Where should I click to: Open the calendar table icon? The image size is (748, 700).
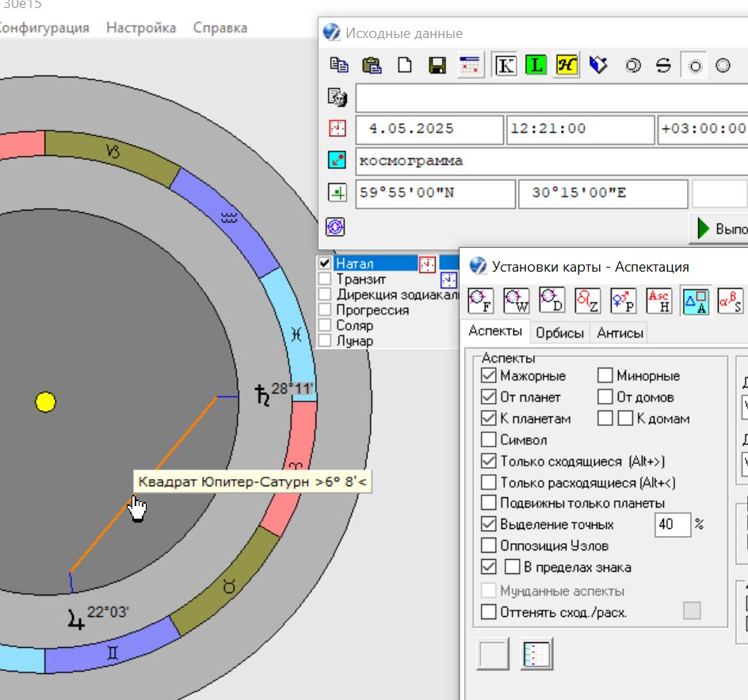click(x=470, y=65)
